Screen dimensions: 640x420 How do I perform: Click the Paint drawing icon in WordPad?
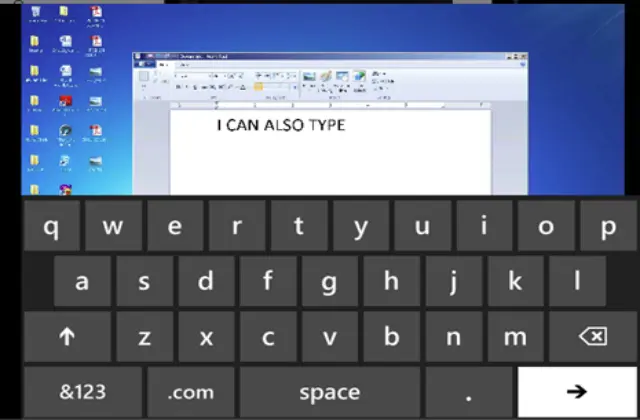326,78
